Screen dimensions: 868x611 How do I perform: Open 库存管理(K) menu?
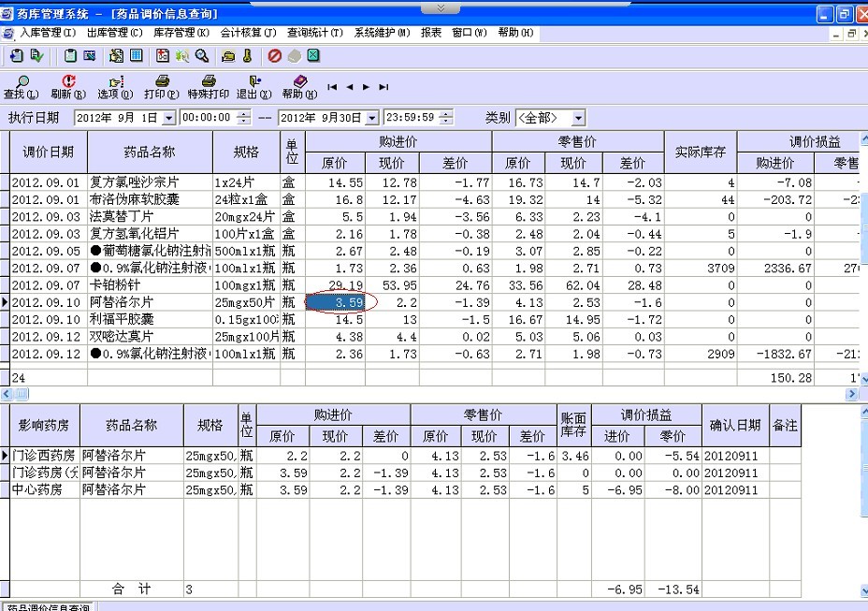[x=181, y=33]
